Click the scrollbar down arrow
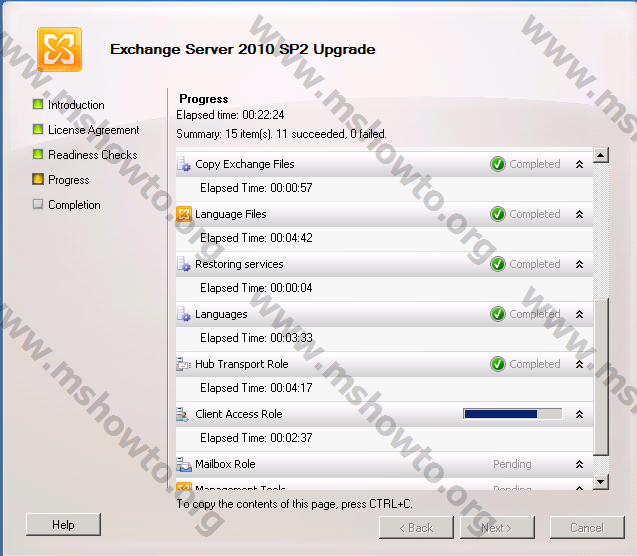This screenshot has width=637, height=556. click(x=600, y=482)
